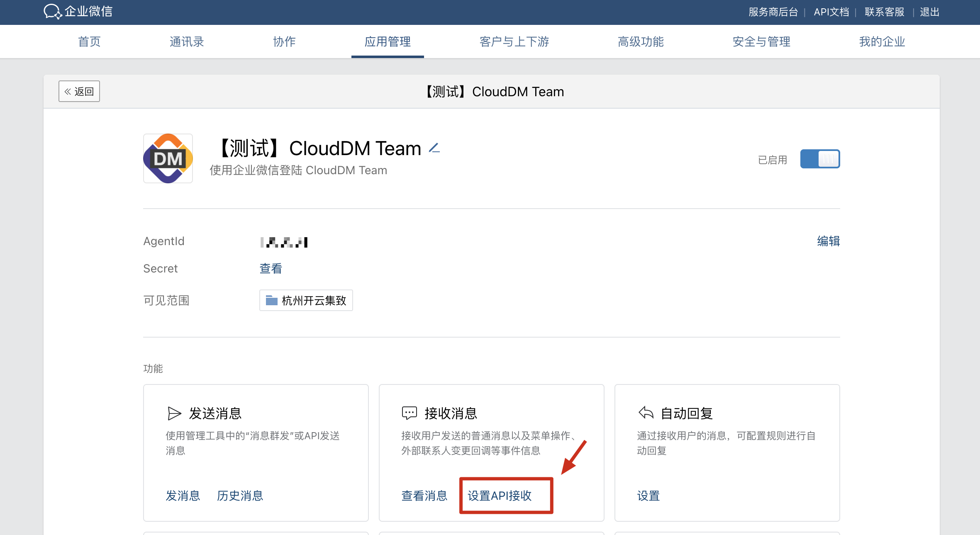Viewport: 980px width, 535px height.
Task: Click the 接收消息 card title
Action: click(x=451, y=413)
